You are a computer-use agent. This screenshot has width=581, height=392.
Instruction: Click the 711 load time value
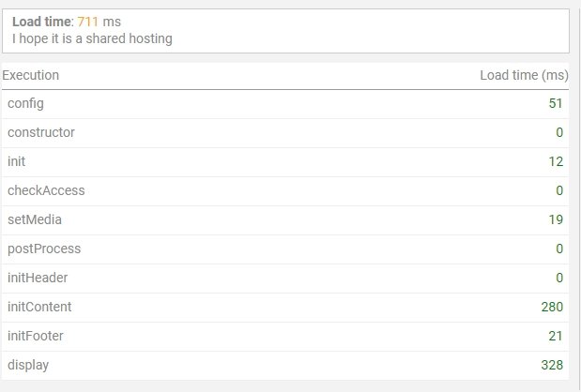88,22
